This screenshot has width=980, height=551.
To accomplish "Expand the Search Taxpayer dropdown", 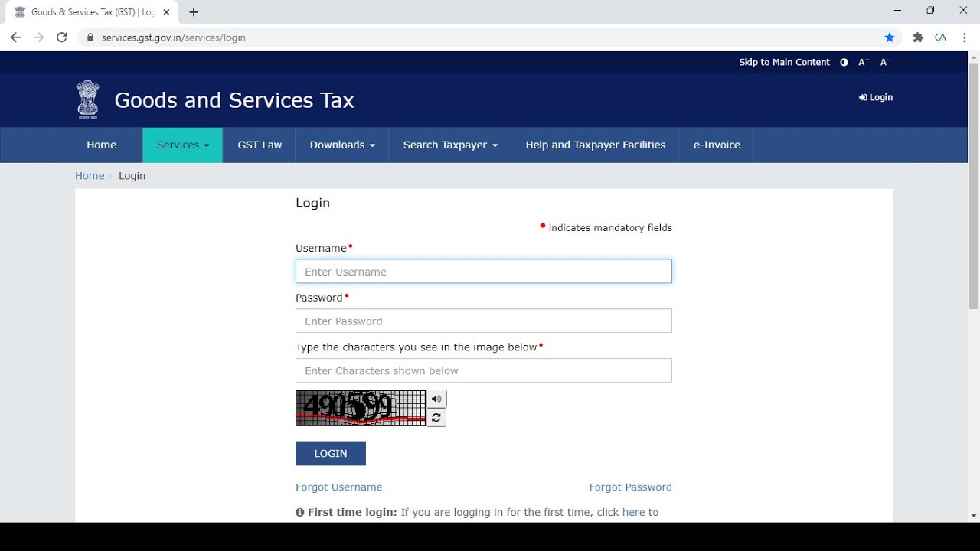I will [x=450, y=145].
